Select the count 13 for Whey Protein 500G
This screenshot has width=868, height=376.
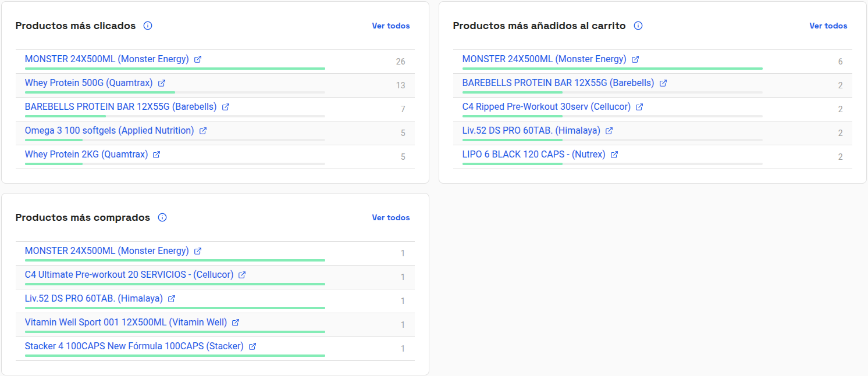[400, 85]
